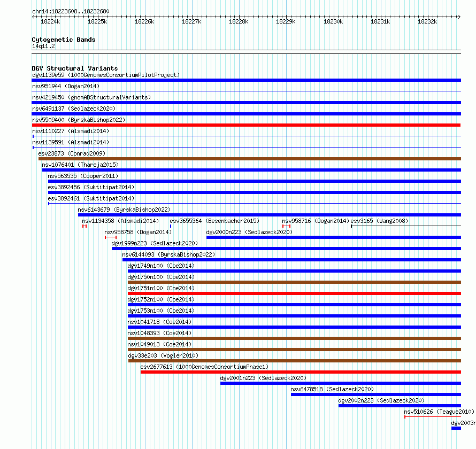The width and height of the screenshot is (476, 449).
Task: Click the 14q11.2 cytogenetic band label
Action: click(x=43, y=46)
